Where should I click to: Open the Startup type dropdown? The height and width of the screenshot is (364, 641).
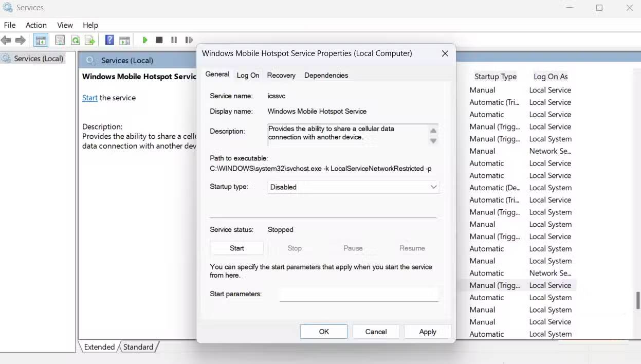[433, 187]
